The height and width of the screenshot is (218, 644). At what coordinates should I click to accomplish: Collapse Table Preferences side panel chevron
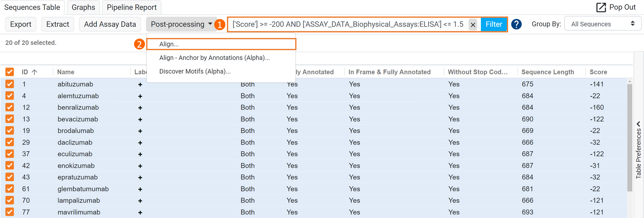click(x=638, y=124)
